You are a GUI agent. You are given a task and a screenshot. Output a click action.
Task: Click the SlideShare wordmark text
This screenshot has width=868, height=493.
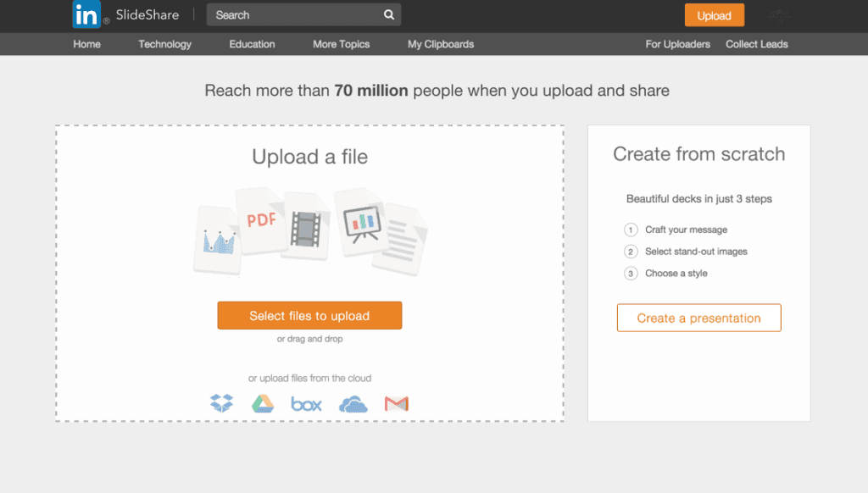tap(147, 15)
